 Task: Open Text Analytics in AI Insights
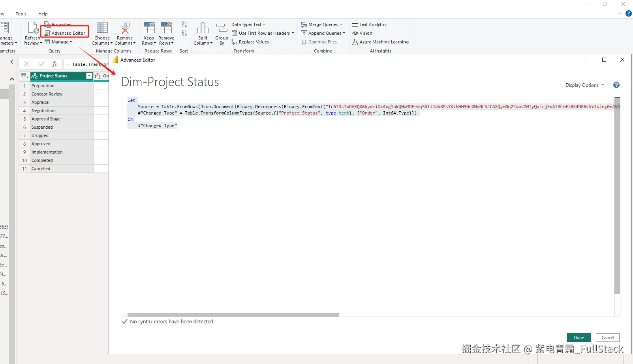coord(370,24)
